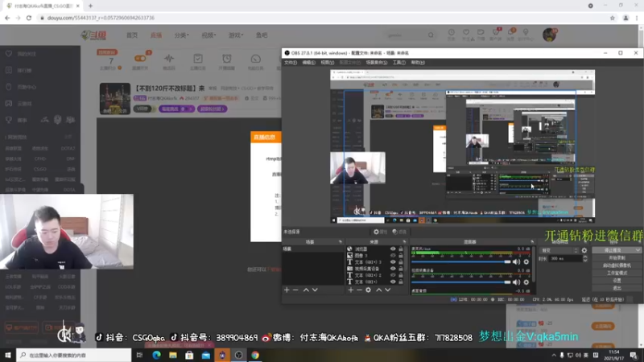Move the selected source down in the list
This screenshot has width=644, height=362.
pyautogui.click(x=388, y=290)
